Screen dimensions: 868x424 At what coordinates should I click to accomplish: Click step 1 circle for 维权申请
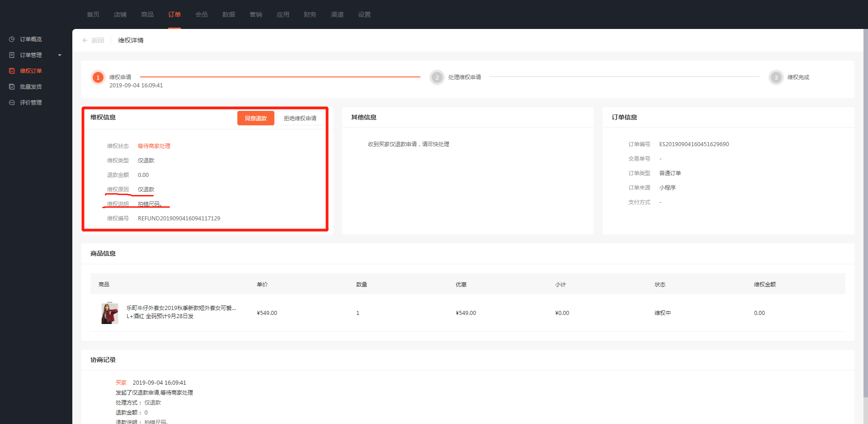click(98, 77)
